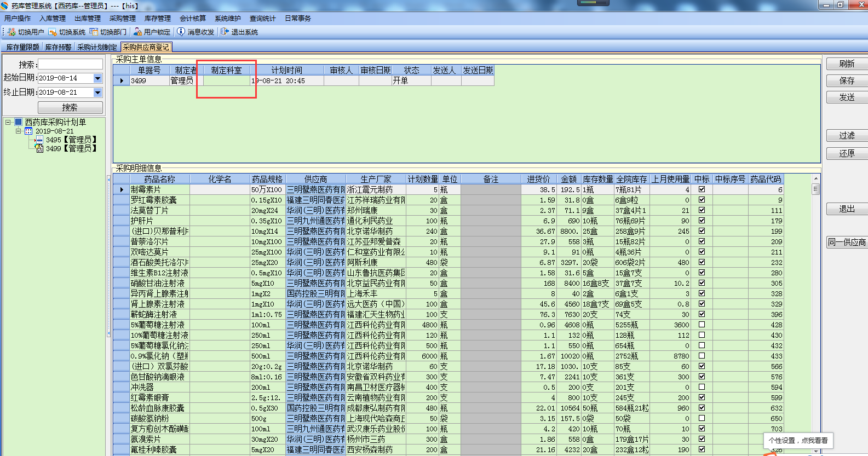Click the 过滤 button
This screenshot has width=868, height=456.
pyautogui.click(x=847, y=136)
